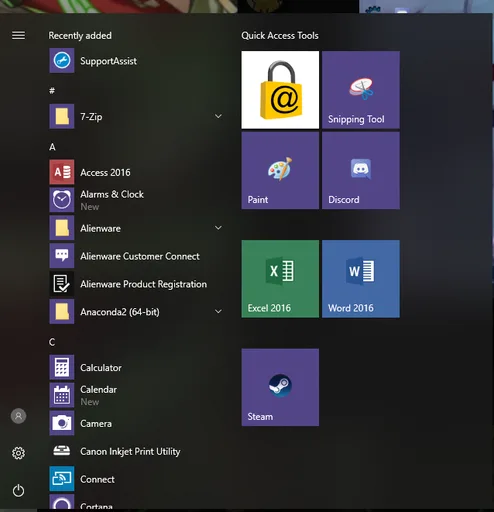This screenshot has height=512, width=494.
Task: Expand the 7-Zip folder chevron
Action: pos(218,116)
